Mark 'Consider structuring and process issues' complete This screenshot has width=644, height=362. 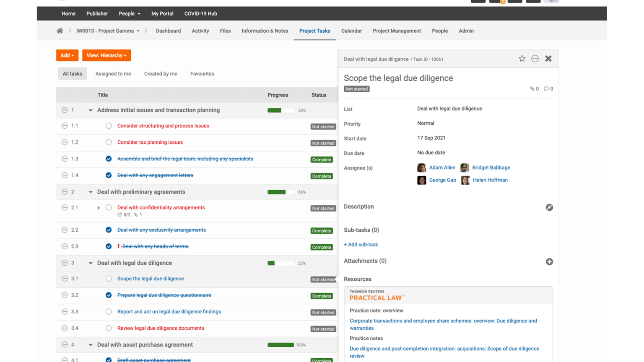(109, 126)
